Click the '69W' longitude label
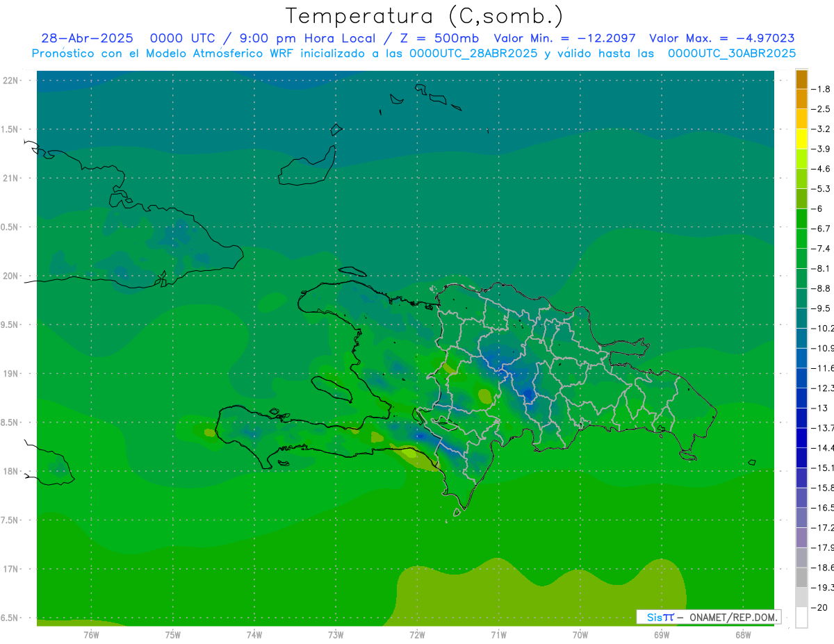 click(662, 635)
